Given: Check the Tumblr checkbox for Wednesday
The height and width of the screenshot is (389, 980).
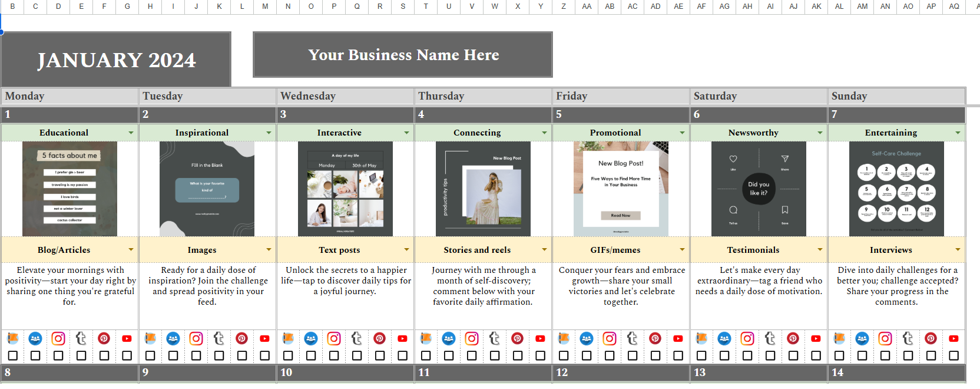Looking at the screenshot, I should pyautogui.click(x=357, y=355).
